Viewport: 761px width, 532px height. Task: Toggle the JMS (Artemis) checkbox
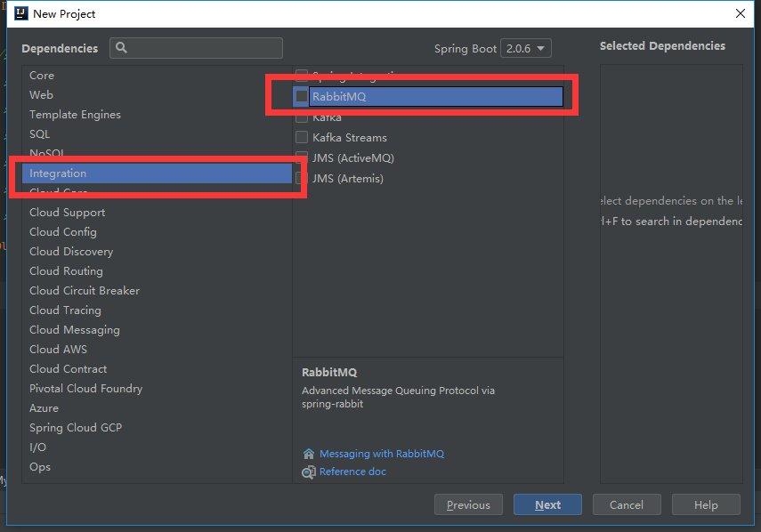[302, 179]
